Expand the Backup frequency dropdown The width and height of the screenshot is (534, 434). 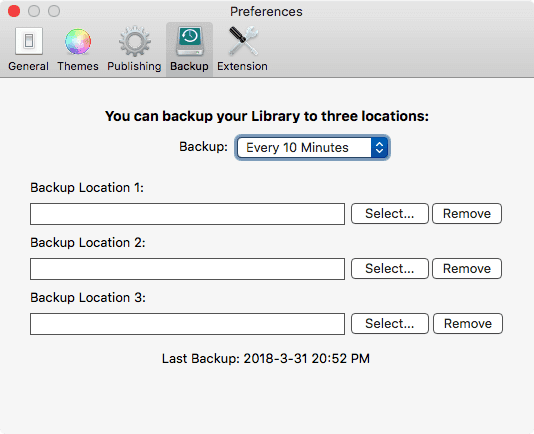point(312,148)
